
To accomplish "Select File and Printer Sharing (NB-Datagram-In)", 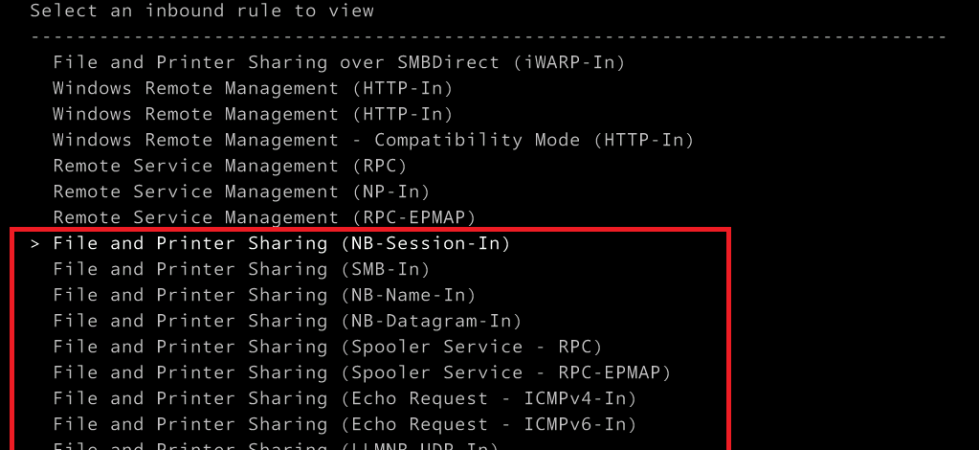I will point(287,321).
